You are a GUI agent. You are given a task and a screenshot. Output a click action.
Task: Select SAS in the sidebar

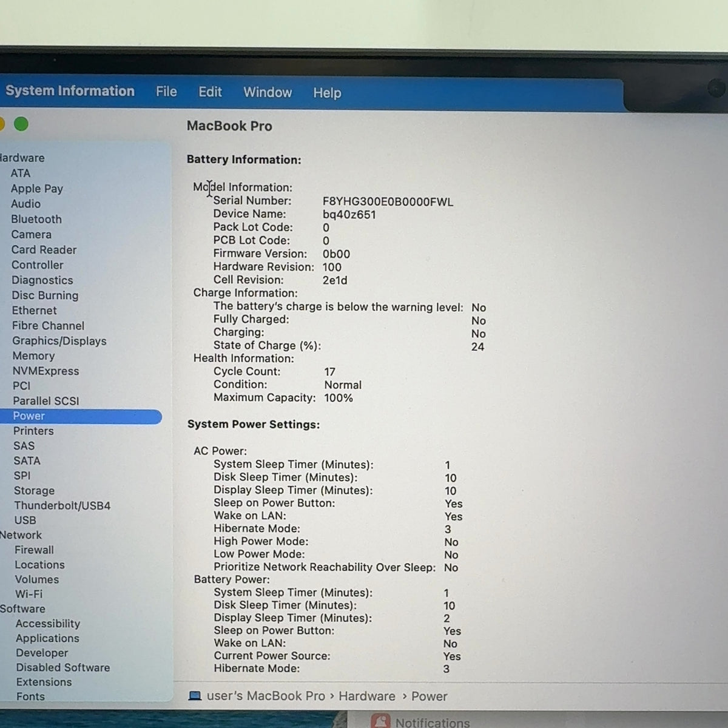24,445
